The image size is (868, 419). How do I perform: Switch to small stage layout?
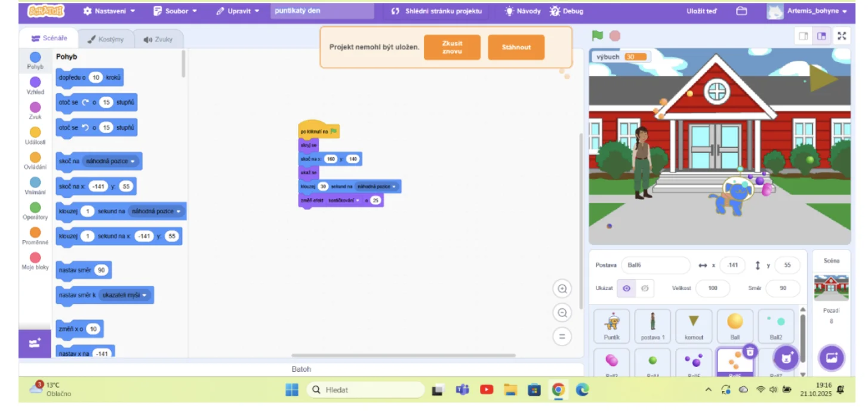coord(804,36)
